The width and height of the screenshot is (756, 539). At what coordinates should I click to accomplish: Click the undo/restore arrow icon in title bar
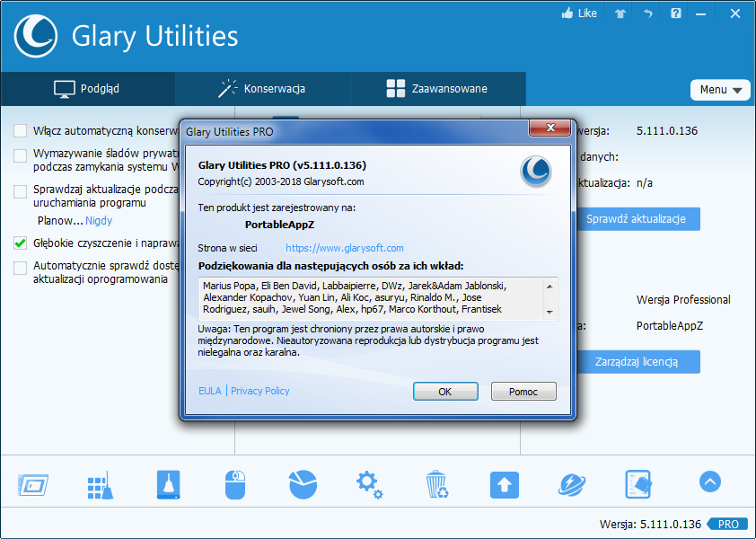click(647, 13)
